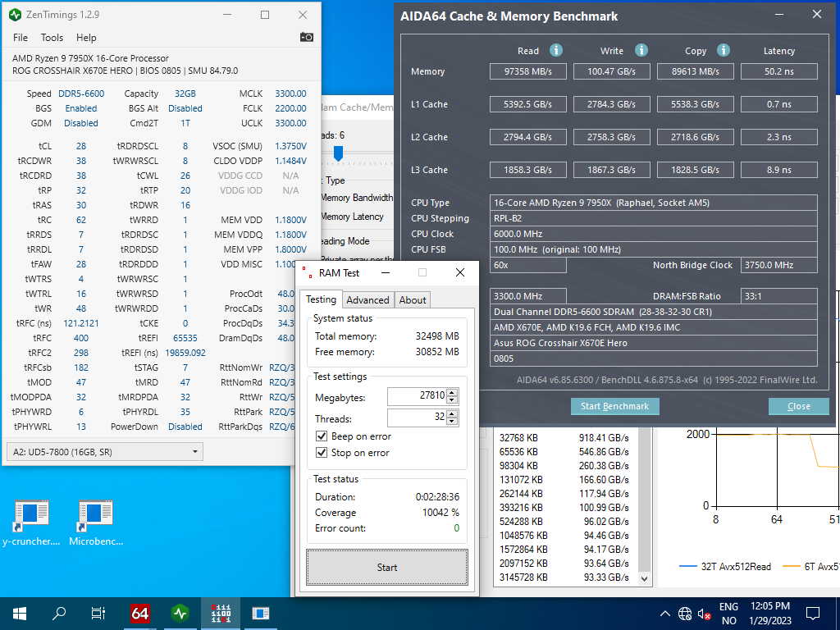840x630 pixels.
Task: Click the Read info icon in AIDA64
Action: 556,50
